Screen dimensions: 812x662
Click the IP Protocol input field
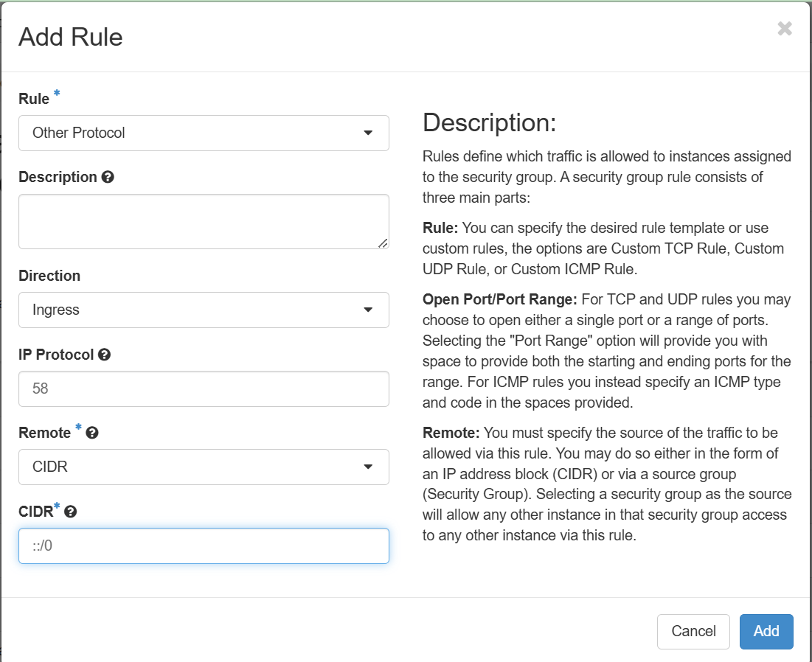[204, 389]
